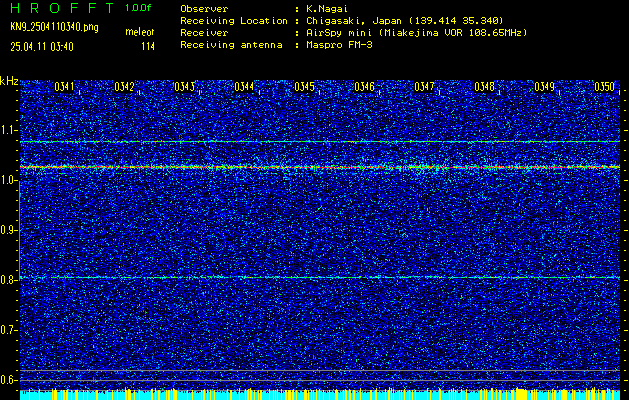The width and height of the screenshot is (629, 400).
Task: Click the 0.6 kHz axis label
Action: [8, 380]
